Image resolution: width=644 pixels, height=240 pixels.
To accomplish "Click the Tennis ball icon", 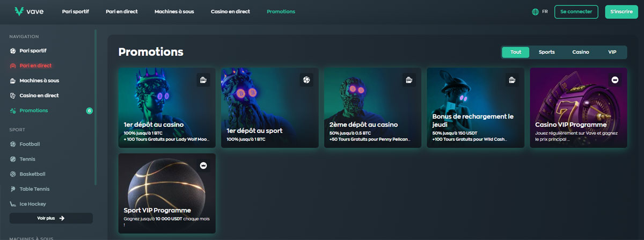I will tap(13, 159).
